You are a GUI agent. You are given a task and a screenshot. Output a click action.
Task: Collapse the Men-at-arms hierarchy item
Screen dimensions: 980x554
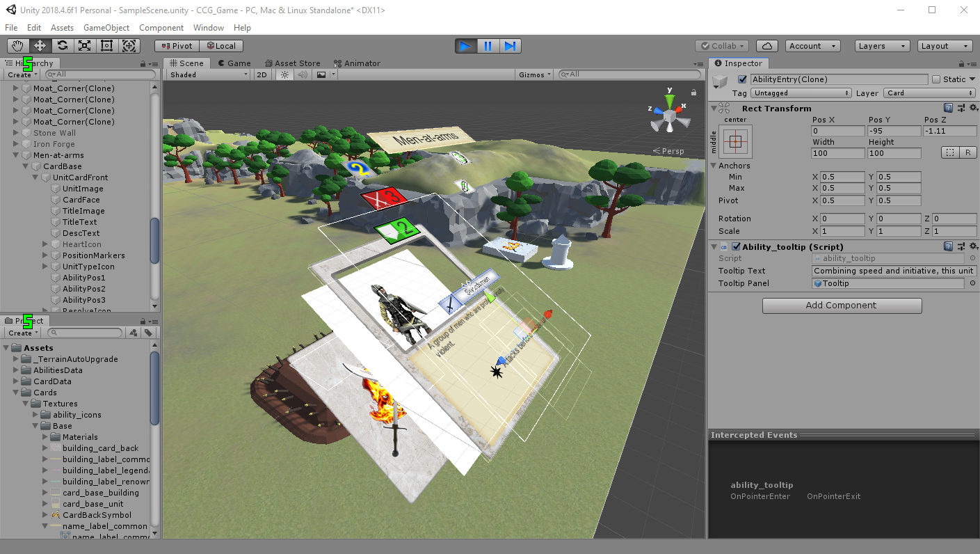17,155
